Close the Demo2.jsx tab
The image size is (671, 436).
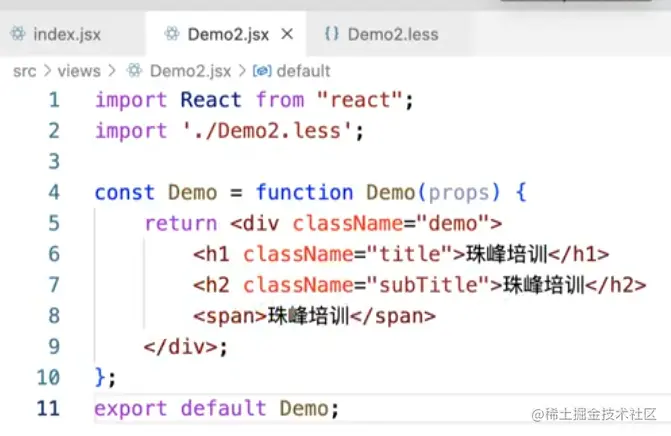pos(287,34)
